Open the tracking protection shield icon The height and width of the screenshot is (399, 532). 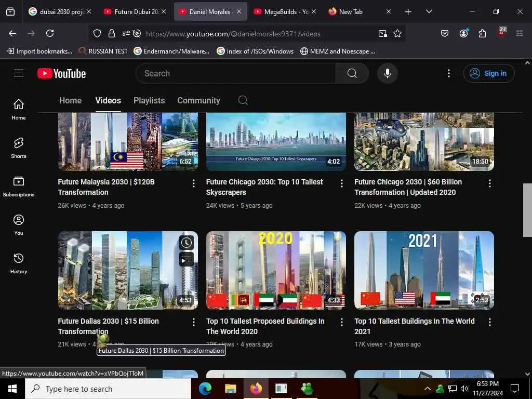[x=97, y=33]
